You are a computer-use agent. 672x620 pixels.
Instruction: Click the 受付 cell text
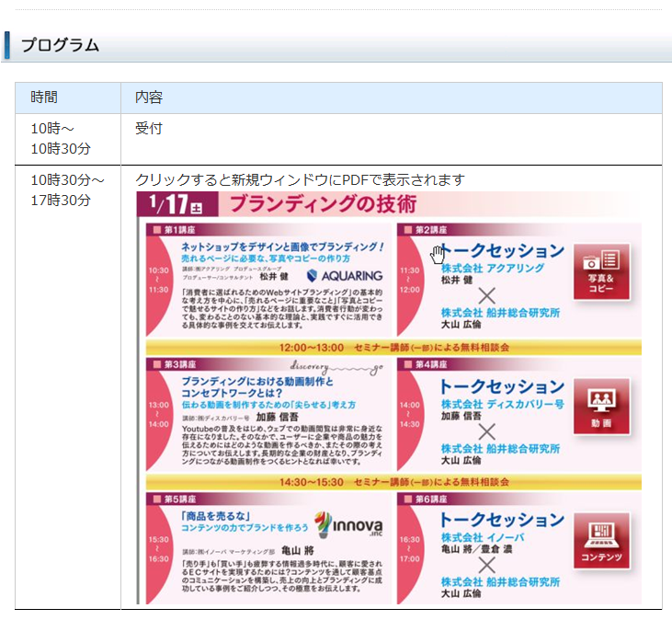(x=149, y=128)
